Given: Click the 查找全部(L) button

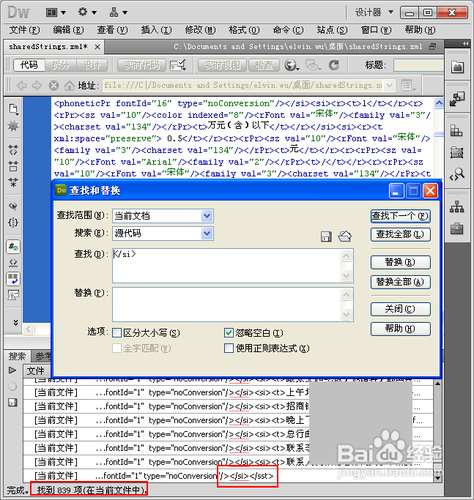Looking at the screenshot, I should [x=400, y=234].
